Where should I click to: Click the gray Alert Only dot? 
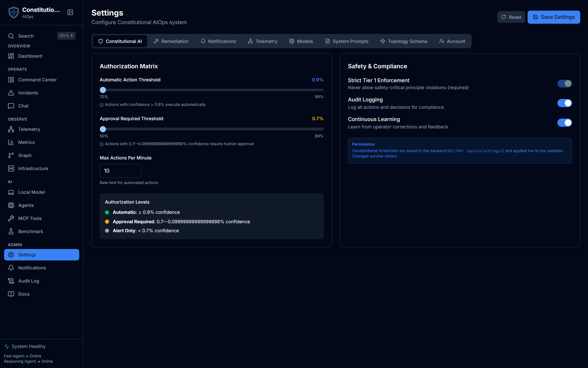pyautogui.click(x=107, y=231)
